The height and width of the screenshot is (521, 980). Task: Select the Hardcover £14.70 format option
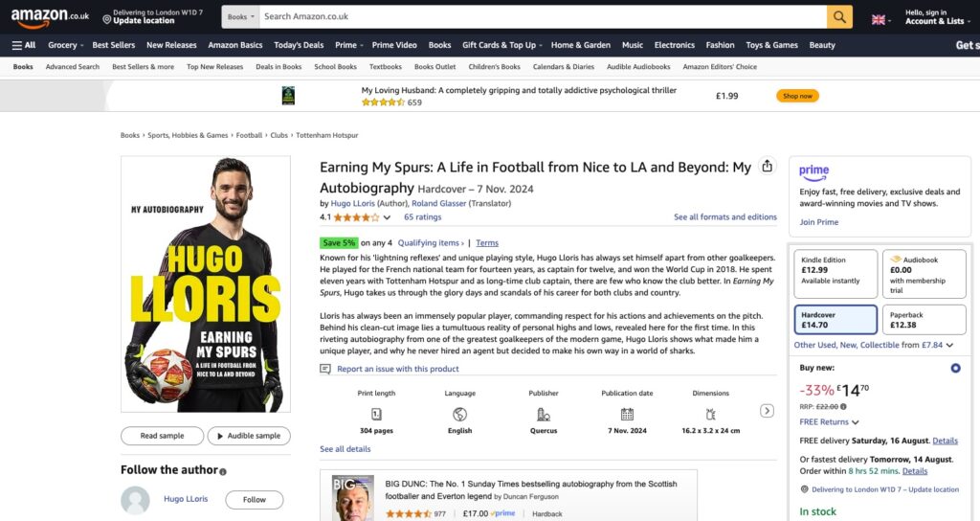tap(835, 320)
